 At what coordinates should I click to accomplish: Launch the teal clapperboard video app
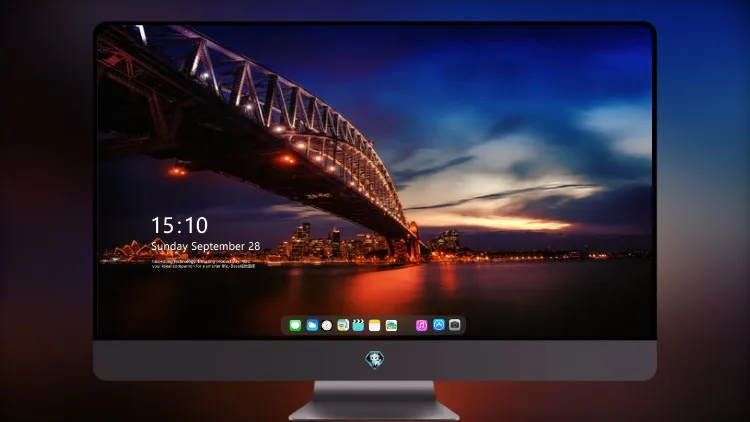pos(358,325)
